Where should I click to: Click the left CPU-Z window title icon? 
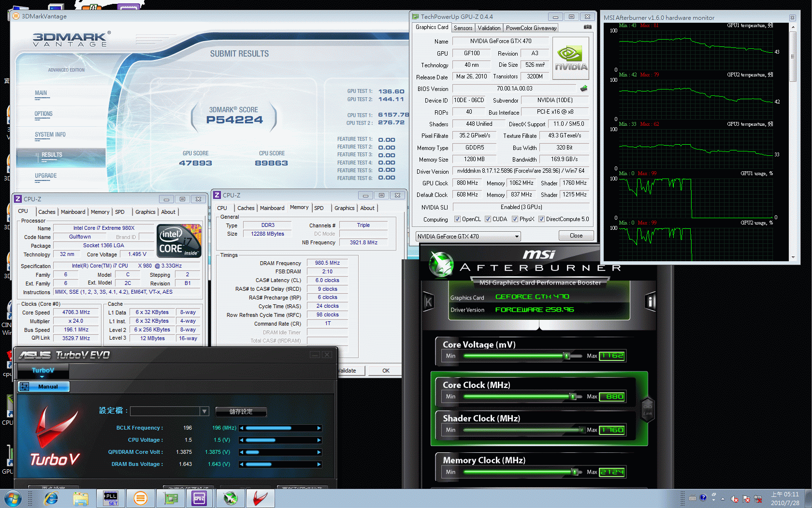tap(18, 199)
